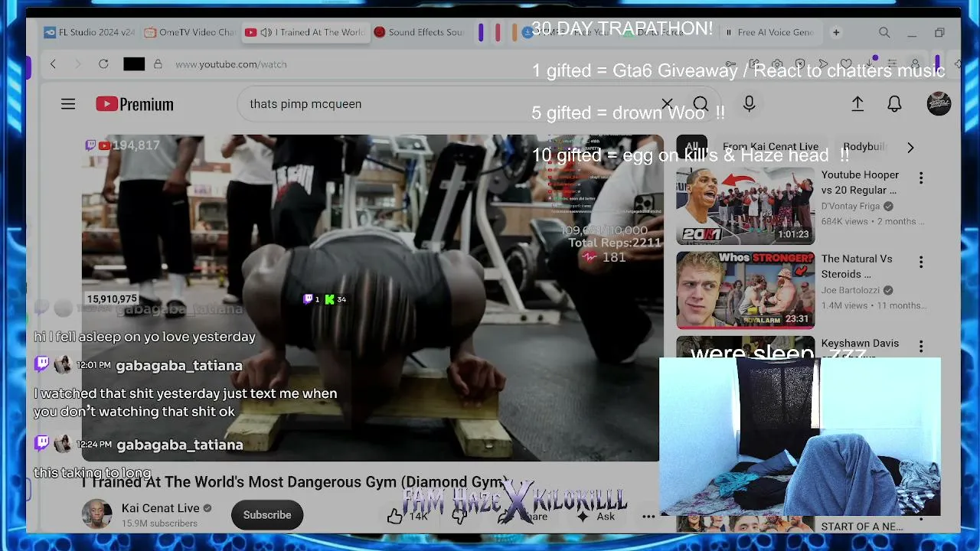Switch to the Free AI Voice Generator tab

[770, 33]
